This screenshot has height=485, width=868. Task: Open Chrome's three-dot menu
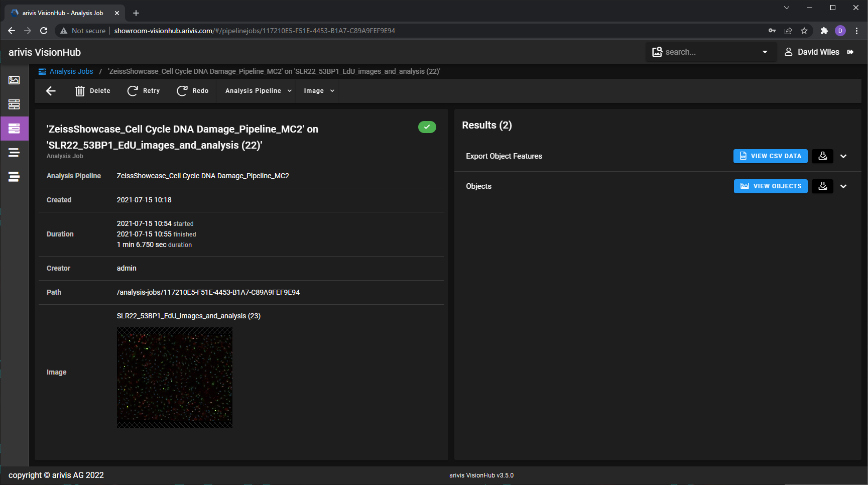pyautogui.click(x=857, y=31)
